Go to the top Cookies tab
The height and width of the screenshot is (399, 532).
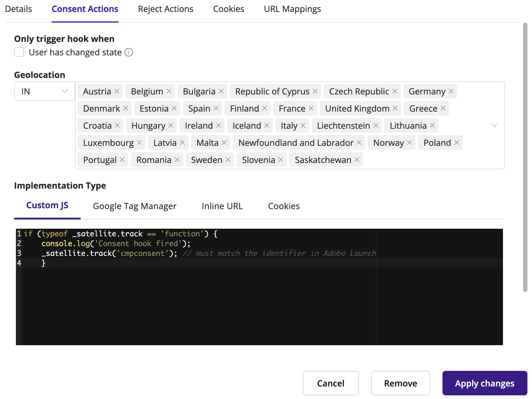coord(229,9)
